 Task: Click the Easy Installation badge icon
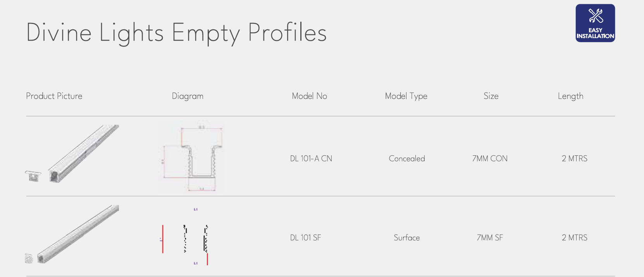pyautogui.click(x=595, y=23)
